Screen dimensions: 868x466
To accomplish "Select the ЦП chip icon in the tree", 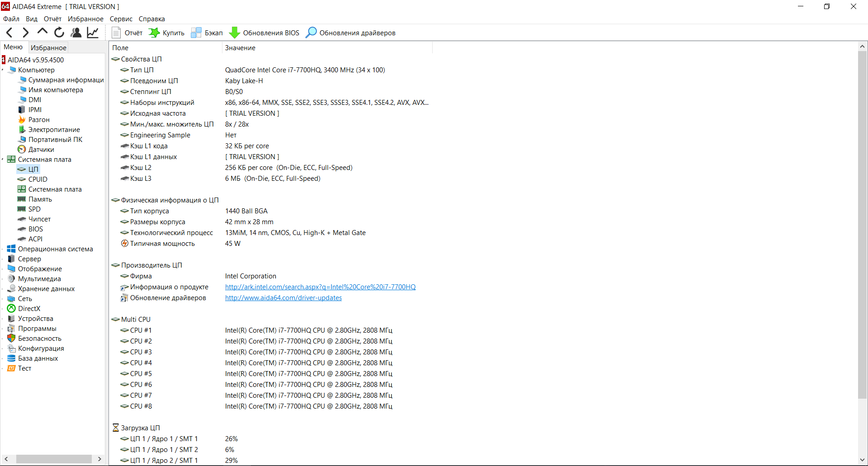I will pyautogui.click(x=22, y=169).
